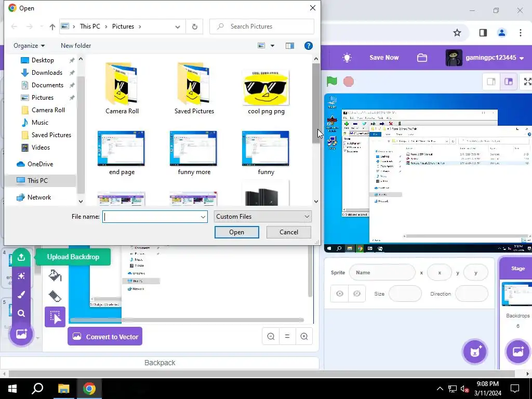The width and height of the screenshot is (532, 399).
Task: Open My Stuff folder icon
Action: click(422, 58)
